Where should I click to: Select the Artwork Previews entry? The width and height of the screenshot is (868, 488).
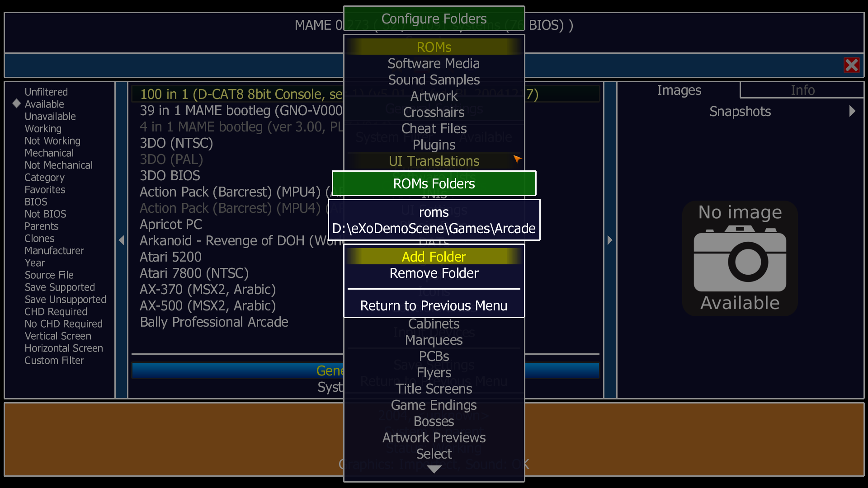434,437
